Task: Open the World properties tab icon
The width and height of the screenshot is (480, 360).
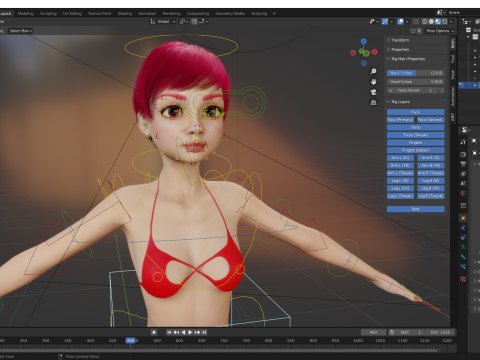Action: tap(463, 193)
